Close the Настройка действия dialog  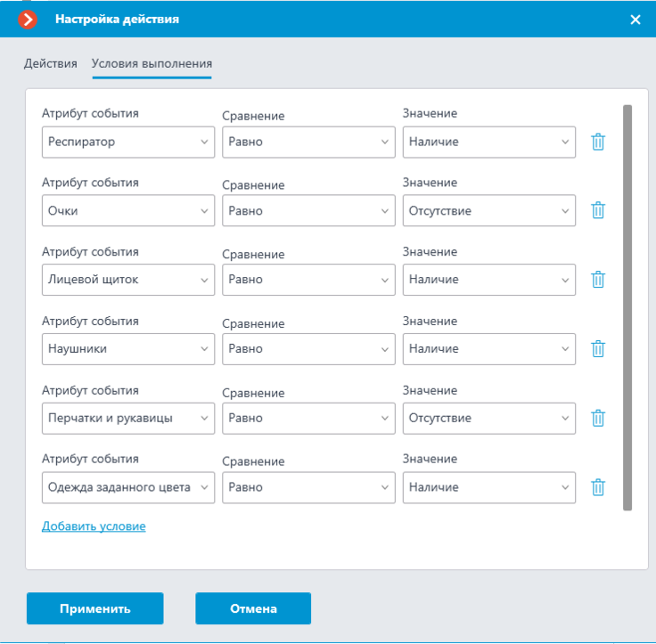635,20
